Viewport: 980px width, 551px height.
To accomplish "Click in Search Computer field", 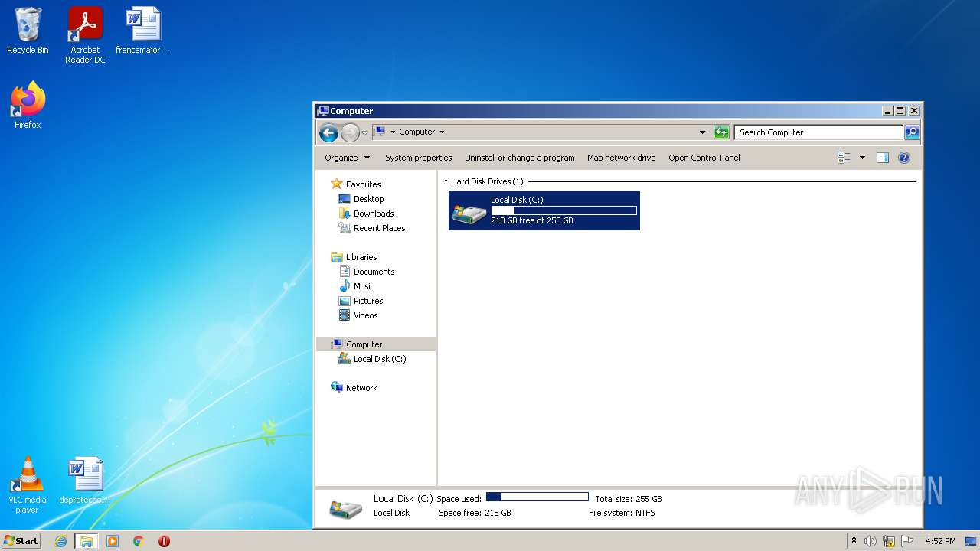I will 818,132.
